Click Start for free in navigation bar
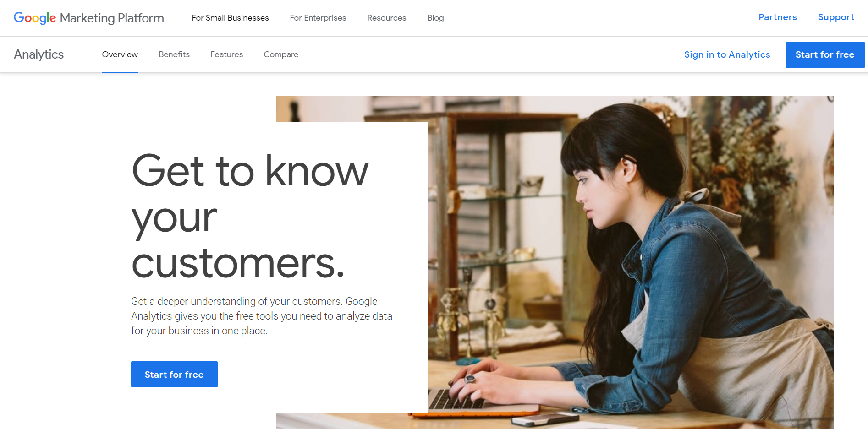 coord(825,55)
